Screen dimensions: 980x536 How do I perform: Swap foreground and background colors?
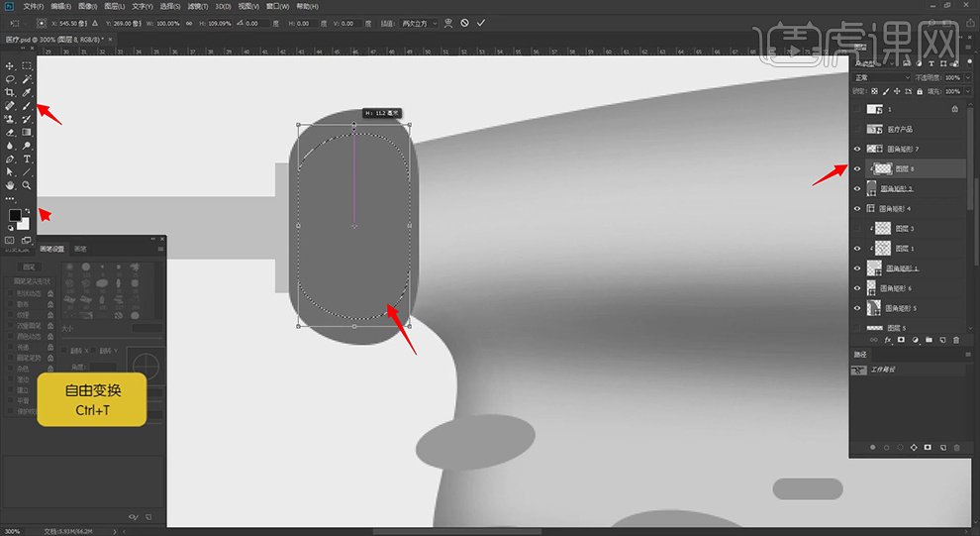[x=27, y=212]
